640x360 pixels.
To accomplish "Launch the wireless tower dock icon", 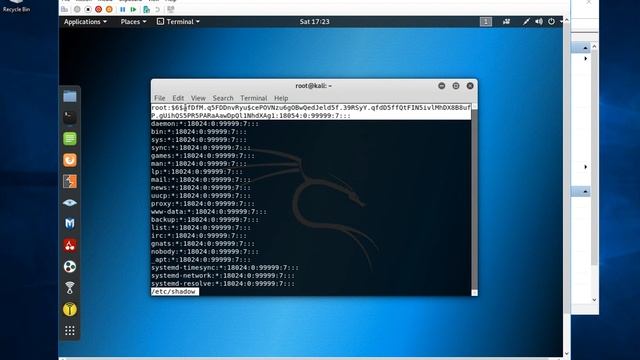I will tap(70, 288).
